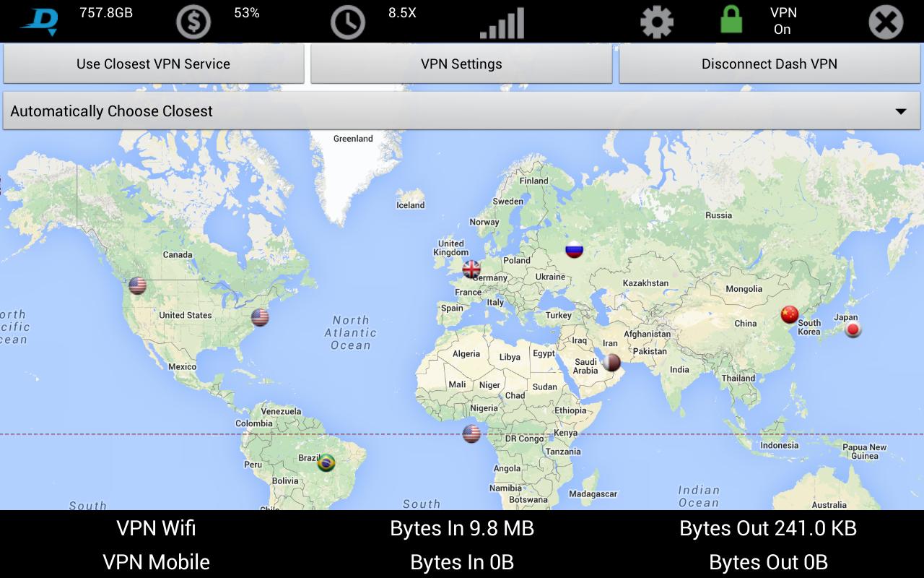Viewport: 924px width, 578px height.
Task: Close the app with the X icon
Action: point(886,22)
